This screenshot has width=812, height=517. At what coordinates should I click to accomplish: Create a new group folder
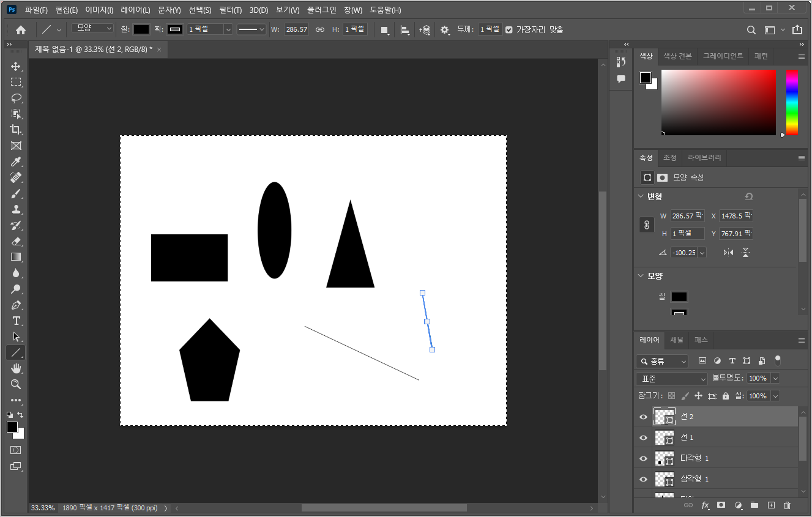(754, 505)
